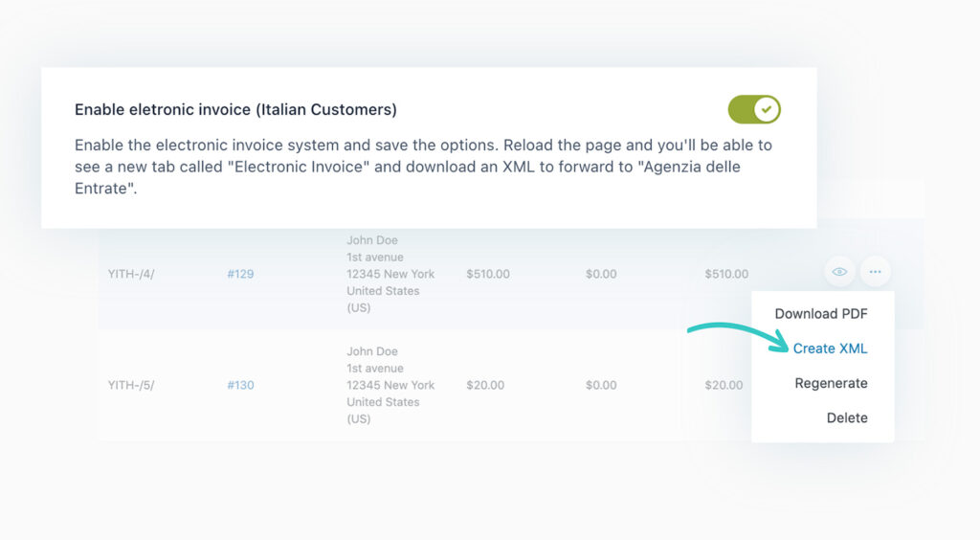Select Create XML menu entry
This screenshot has height=540, width=980.
coord(830,349)
